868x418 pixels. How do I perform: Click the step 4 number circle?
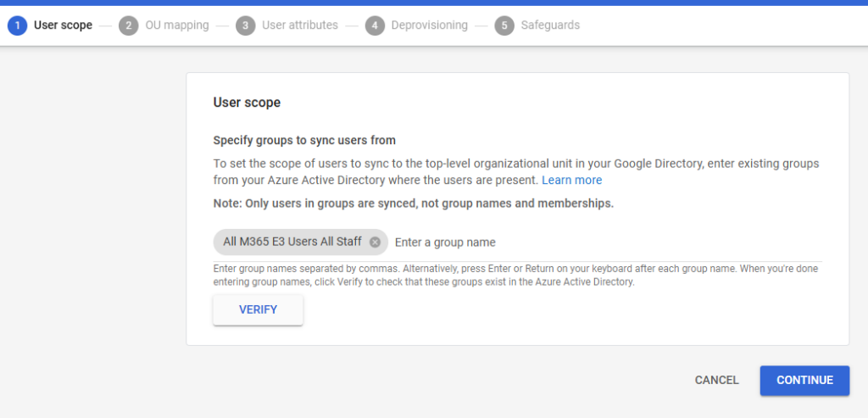click(x=375, y=25)
